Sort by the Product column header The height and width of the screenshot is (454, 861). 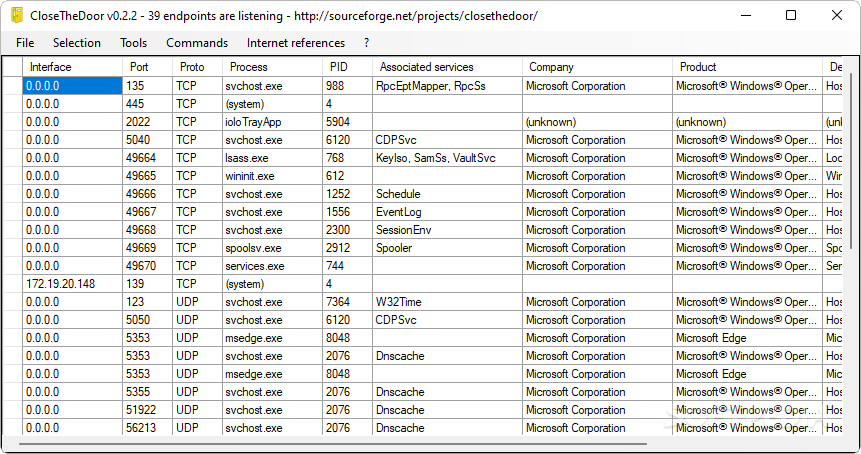point(747,67)
